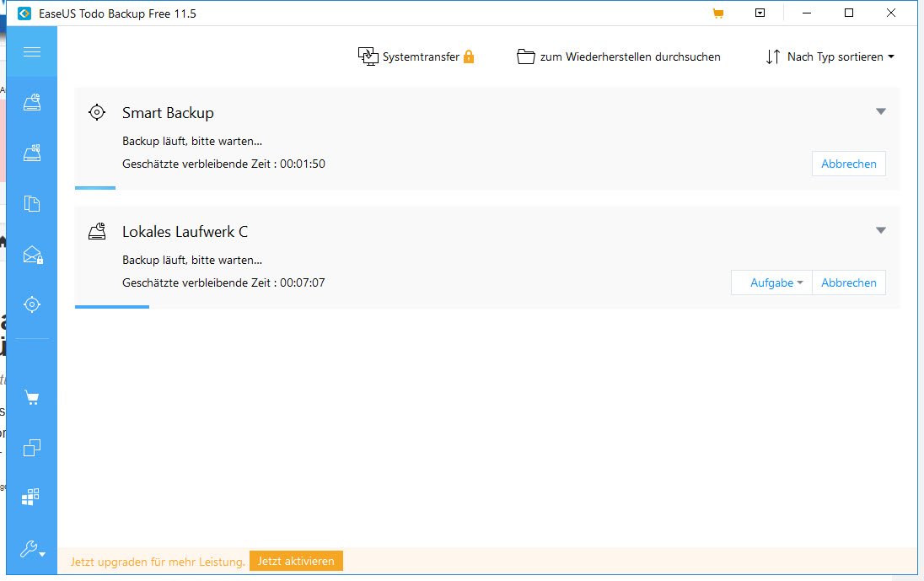Cancel the Smart Backup with Abbrechen
This screenshot has width=924, height=581.
pyautogui.click(x=849, y=164)
